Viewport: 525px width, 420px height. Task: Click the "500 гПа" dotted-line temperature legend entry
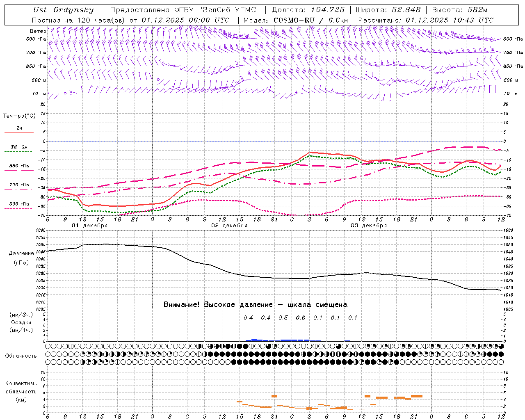(19, 204)
